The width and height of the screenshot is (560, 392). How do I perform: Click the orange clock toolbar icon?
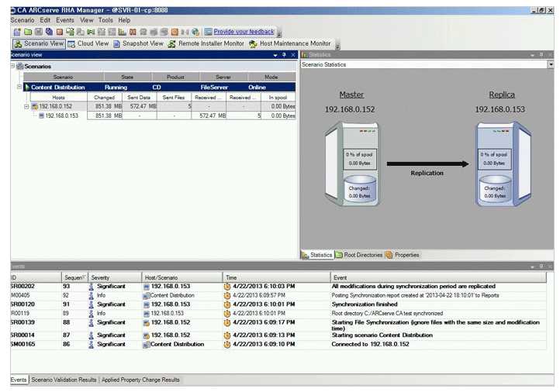coord(175,32)
